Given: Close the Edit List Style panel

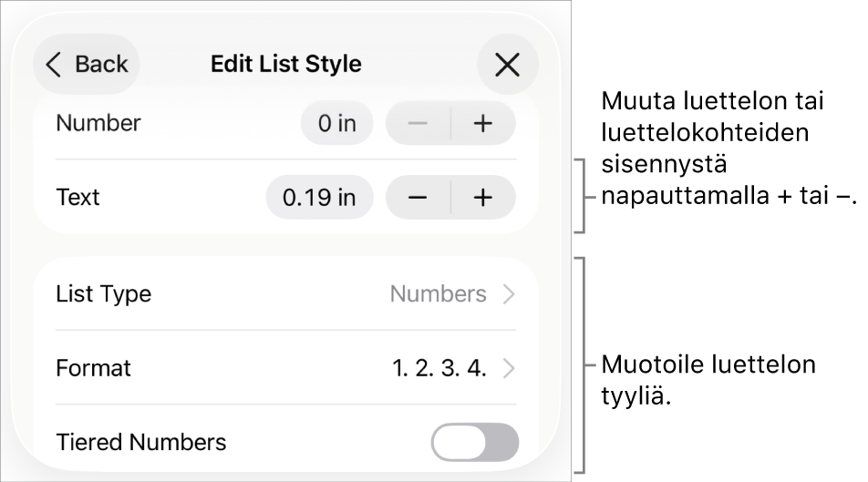Looking at the screenshot, I should pos(507,64).
